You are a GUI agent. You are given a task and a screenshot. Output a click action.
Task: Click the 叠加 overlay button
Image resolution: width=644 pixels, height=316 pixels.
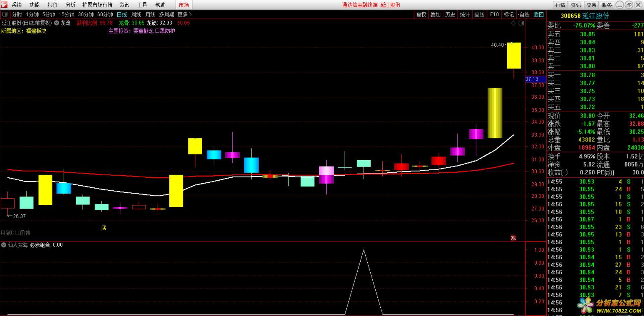[435, 14]
